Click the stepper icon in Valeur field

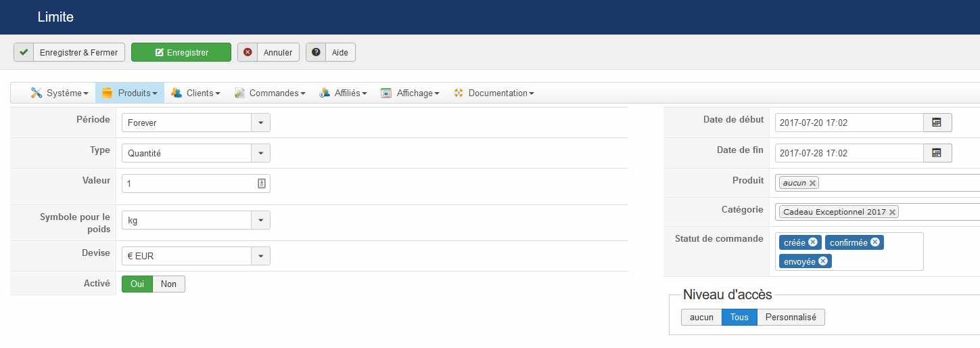[x=262, y=183]
